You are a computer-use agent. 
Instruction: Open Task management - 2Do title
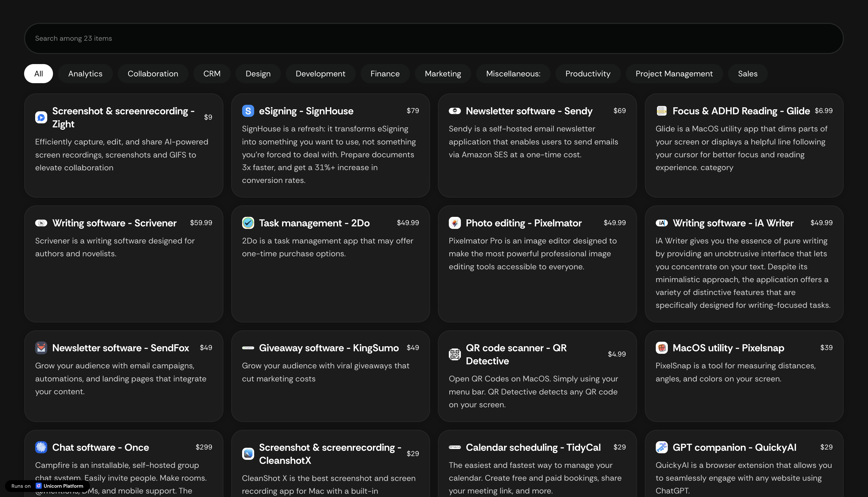pyautogui.click(x=314, y=223)
